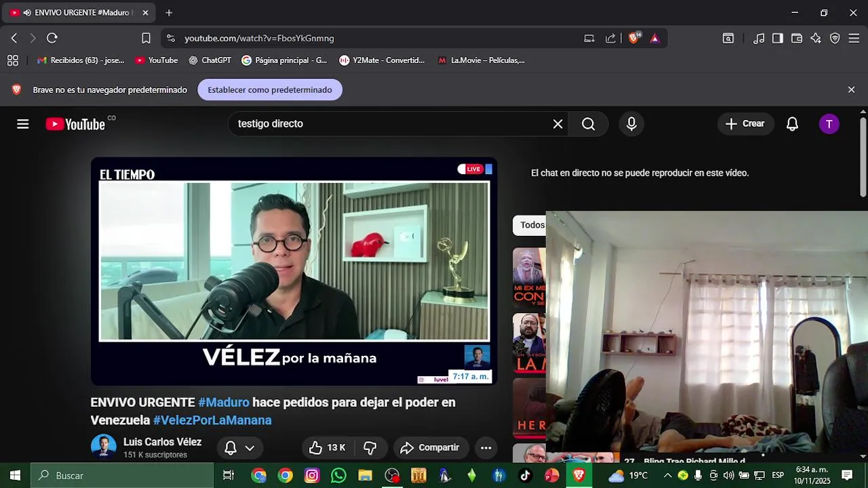Clear the YouTube search text
868x488 pixels.
coord(557,124)
